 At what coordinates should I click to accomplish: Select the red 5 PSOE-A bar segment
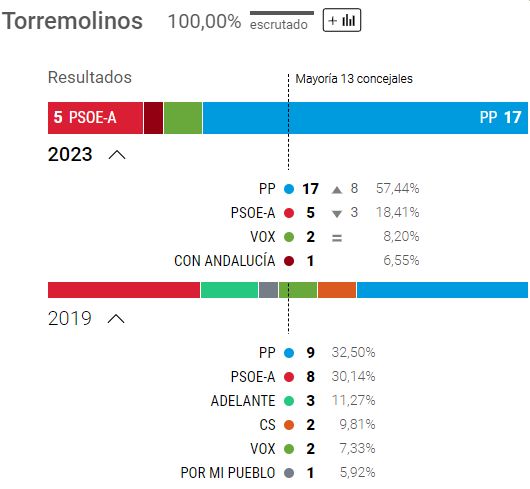[x=95, y=118]
